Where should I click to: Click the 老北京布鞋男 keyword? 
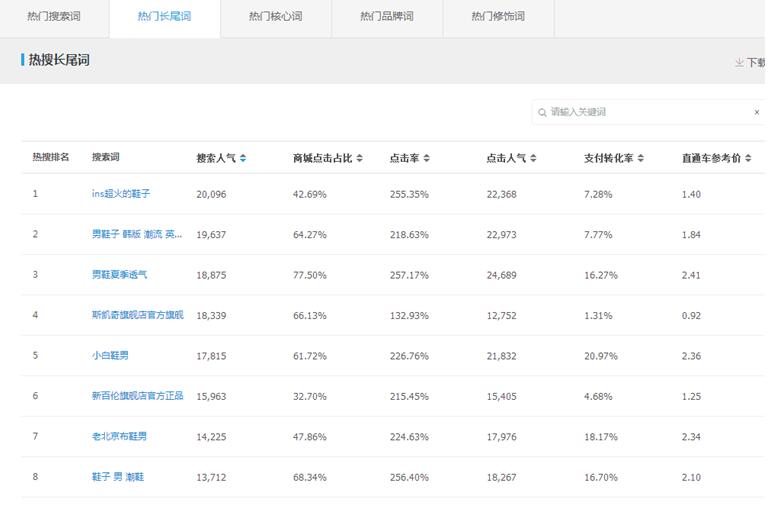point(119,437)
